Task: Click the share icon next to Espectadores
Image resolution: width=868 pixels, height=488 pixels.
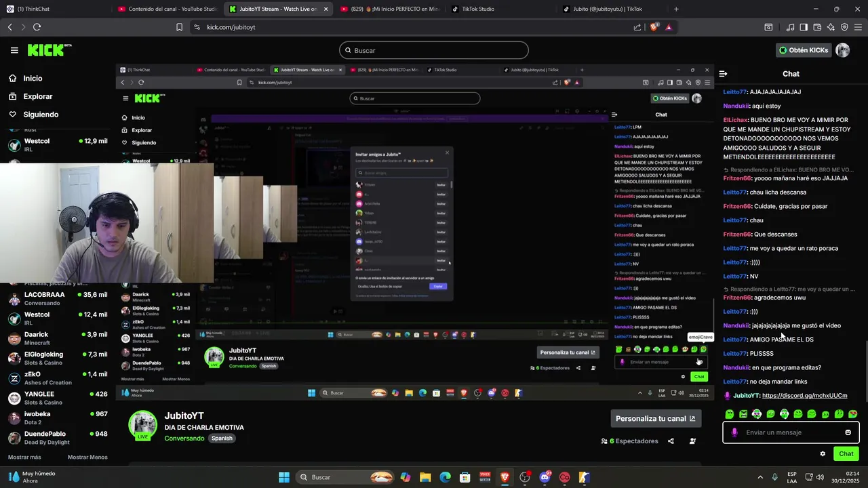Action: [x=671, y=441]
